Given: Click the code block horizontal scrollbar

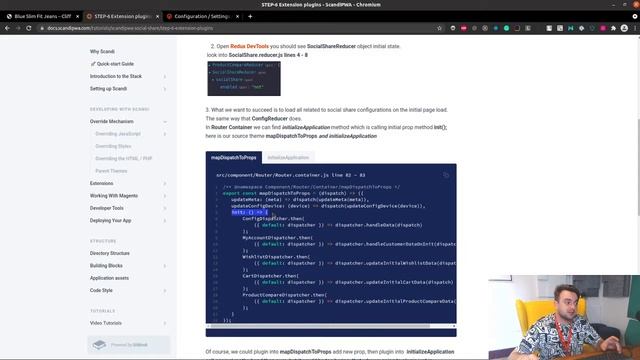Looking at the screenshot, I should pos(320,326).
